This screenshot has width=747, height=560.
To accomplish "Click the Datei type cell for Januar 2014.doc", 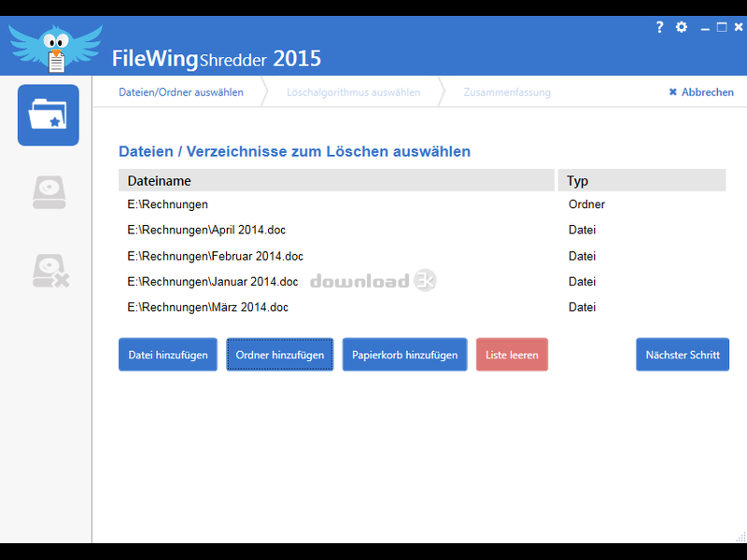I will point(582,282).
